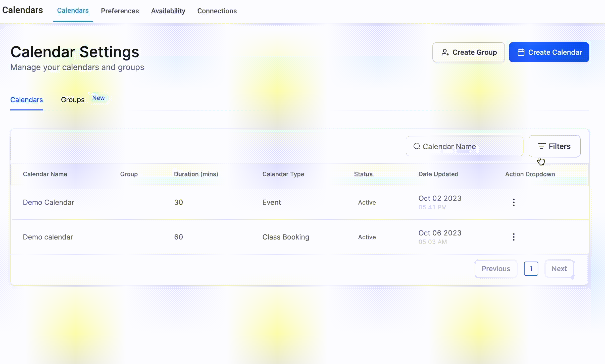The image size is (605, 364).
Task: Click calendar icon on Create Calendar button
Action: (521, 52)
